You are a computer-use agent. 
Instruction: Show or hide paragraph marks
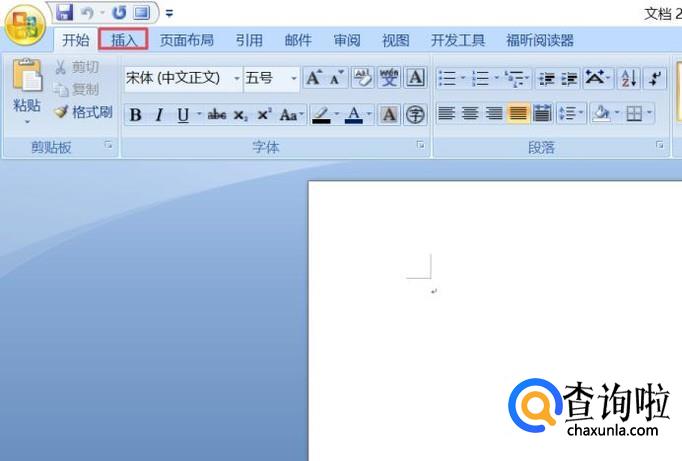pos(655,79)
